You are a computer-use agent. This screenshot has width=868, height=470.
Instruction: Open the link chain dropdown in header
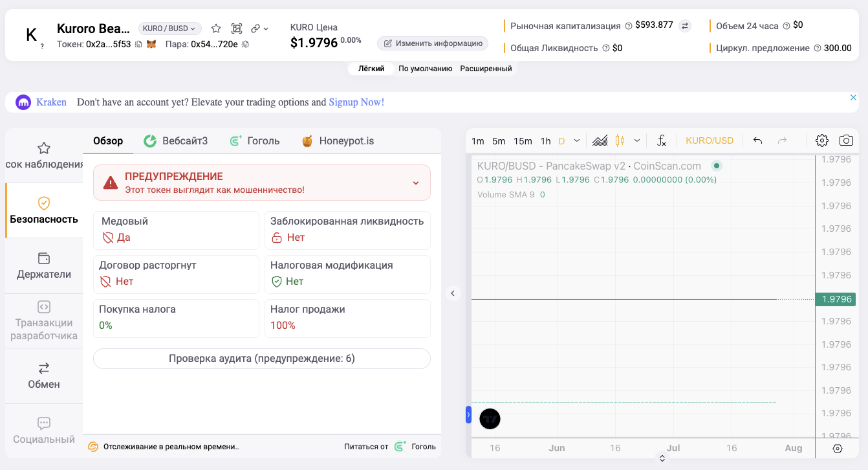click(259, 28)
